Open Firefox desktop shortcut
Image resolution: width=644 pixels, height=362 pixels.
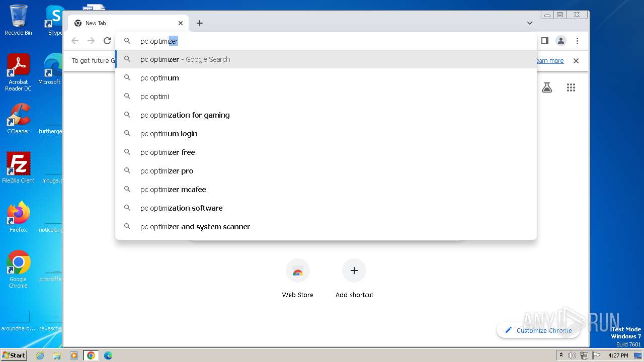pyautogui.click(x=18, y=217)
